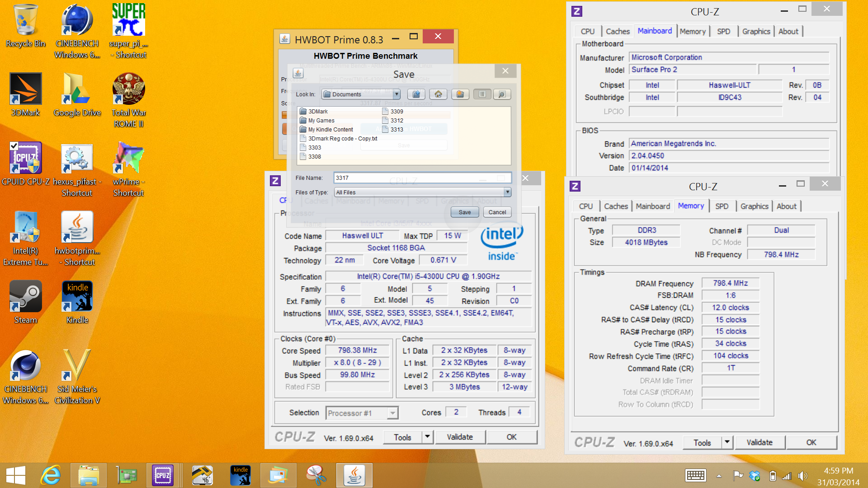Open the touch keyboard tray icon

[x=695, y=475]
